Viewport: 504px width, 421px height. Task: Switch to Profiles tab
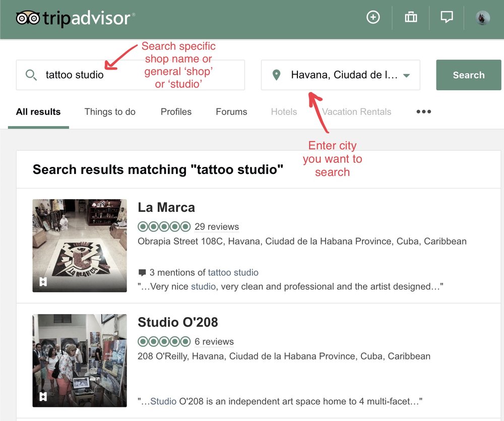pos(176,111)
